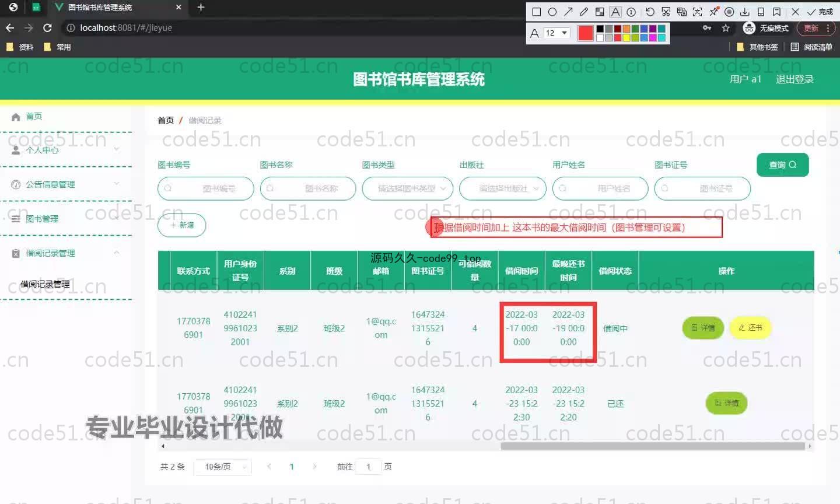Click the send-to-phone icon
The image size is (840, 504).
[761, 12]
